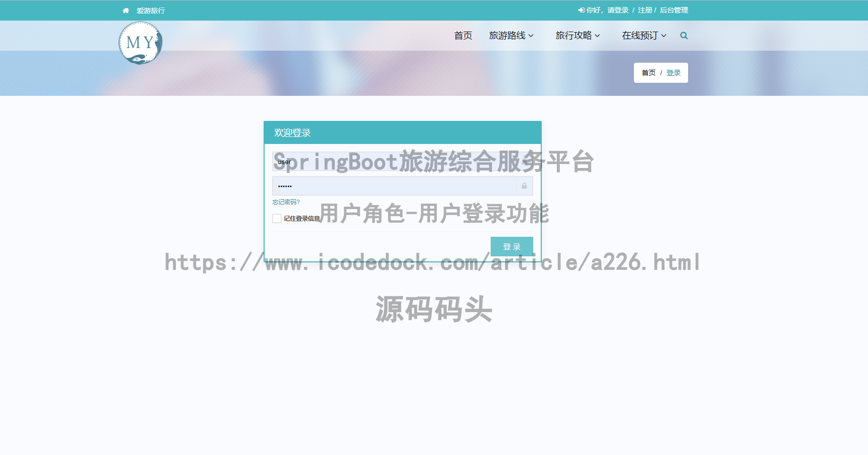The height and width of the screenshot is (455, 868).
Task: Open the 后台管理 admin link
Action: pos(674,10)
